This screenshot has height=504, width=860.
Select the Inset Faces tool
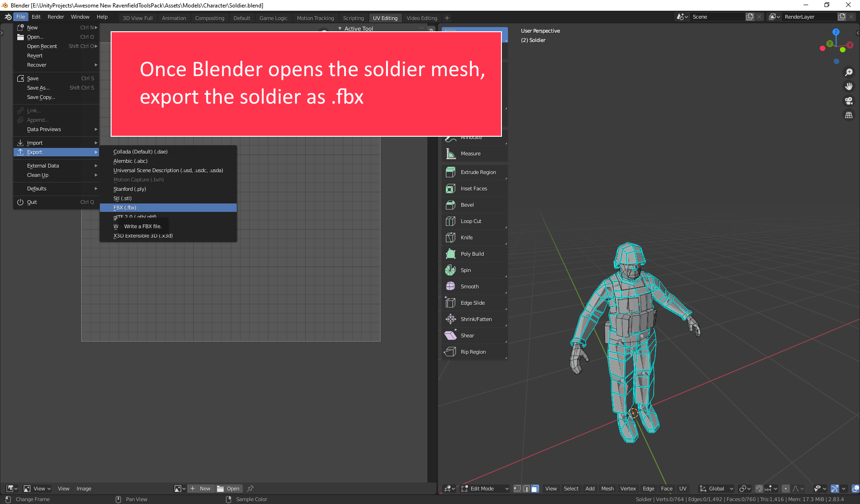click(x=474, y=189)
